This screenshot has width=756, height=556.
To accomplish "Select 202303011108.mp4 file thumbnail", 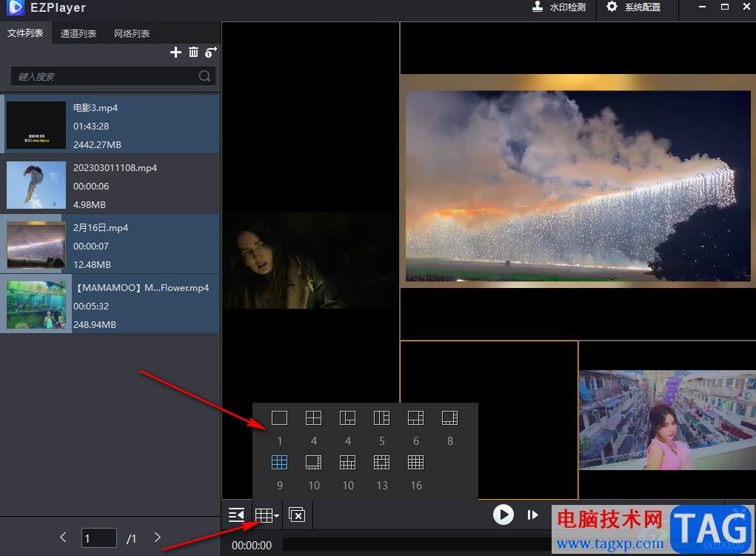I will pos(36,184).
